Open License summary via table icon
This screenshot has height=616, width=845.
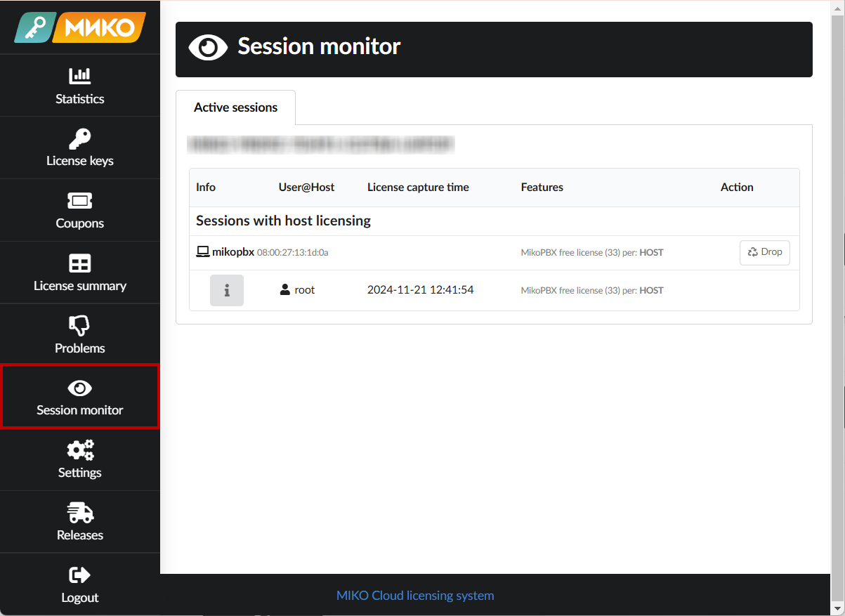[80, 263]
